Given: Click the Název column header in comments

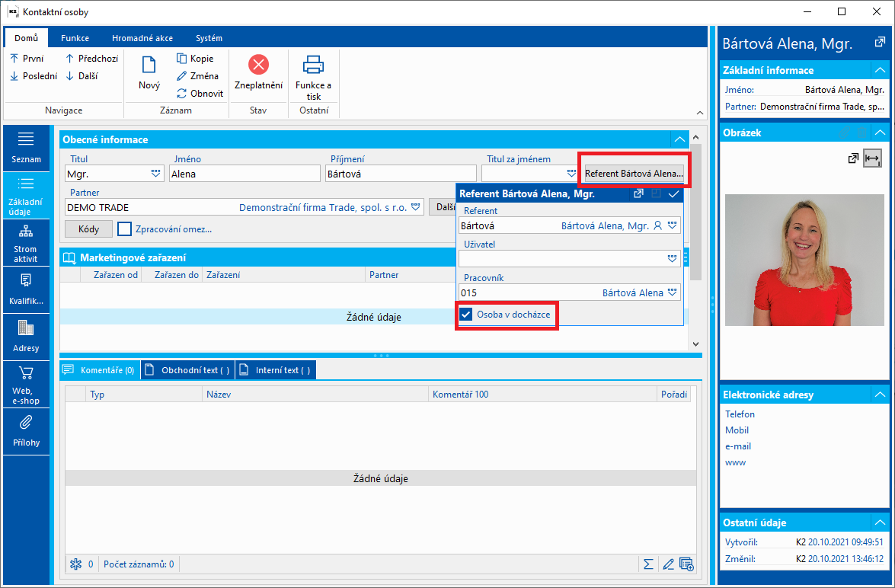Looking at the screenshot, I should point(315,395).
